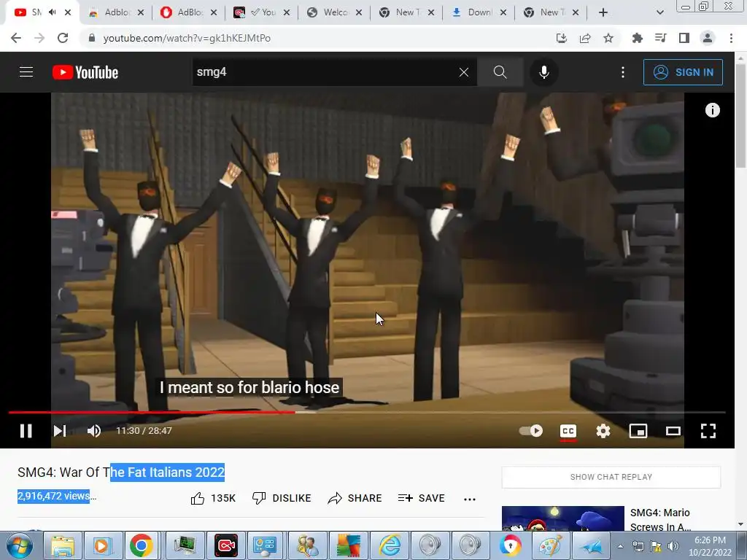Open the video info card icon
747x560 pixels.
tap(712, 111)
